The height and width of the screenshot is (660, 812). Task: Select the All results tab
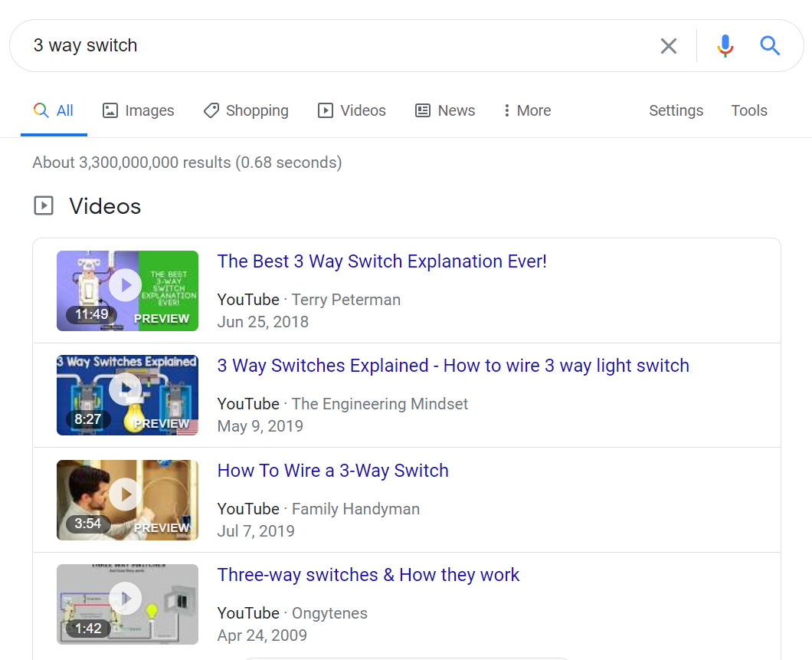click(54, 110)
